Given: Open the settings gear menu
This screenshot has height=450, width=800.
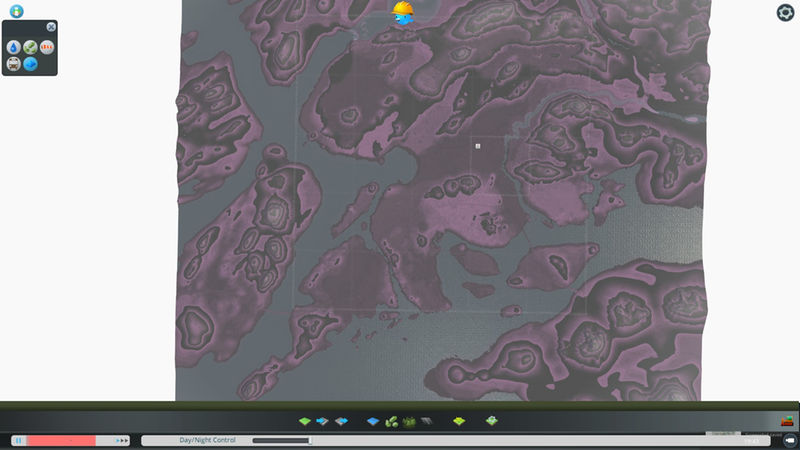Looking at the screenshot, I should click(785, 13).
